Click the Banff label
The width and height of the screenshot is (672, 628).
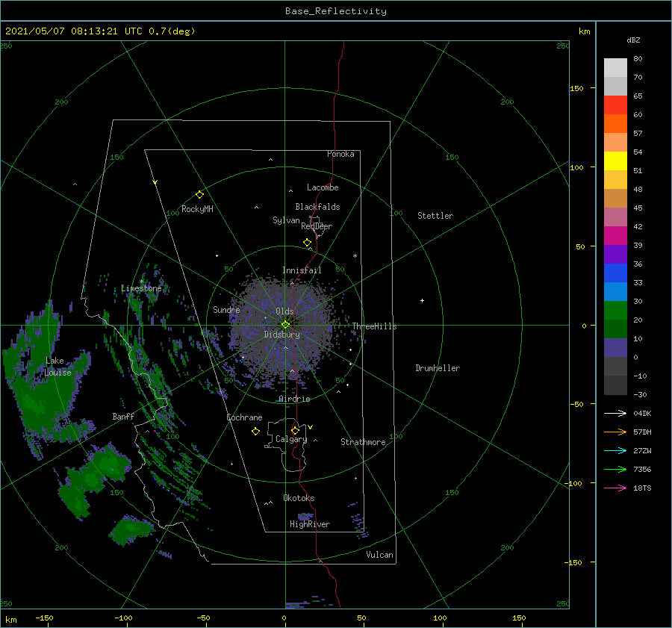(x=123, y=417)
